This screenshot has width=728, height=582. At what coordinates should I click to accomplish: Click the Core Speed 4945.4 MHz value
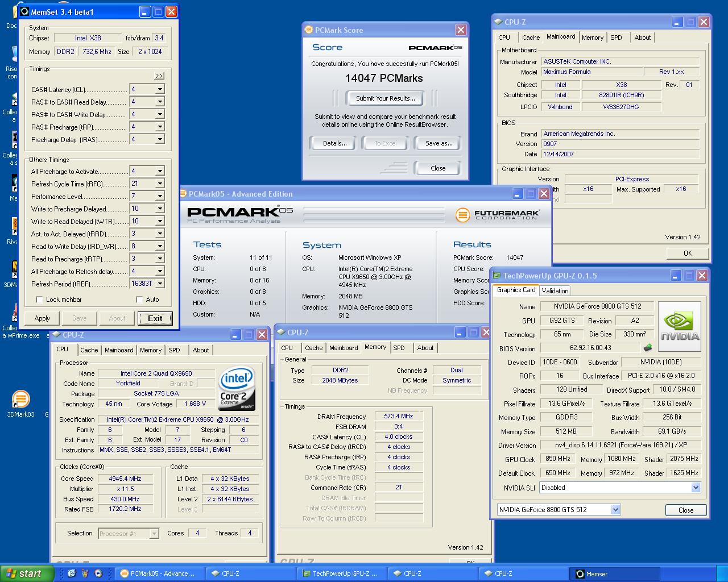(125, 479)
